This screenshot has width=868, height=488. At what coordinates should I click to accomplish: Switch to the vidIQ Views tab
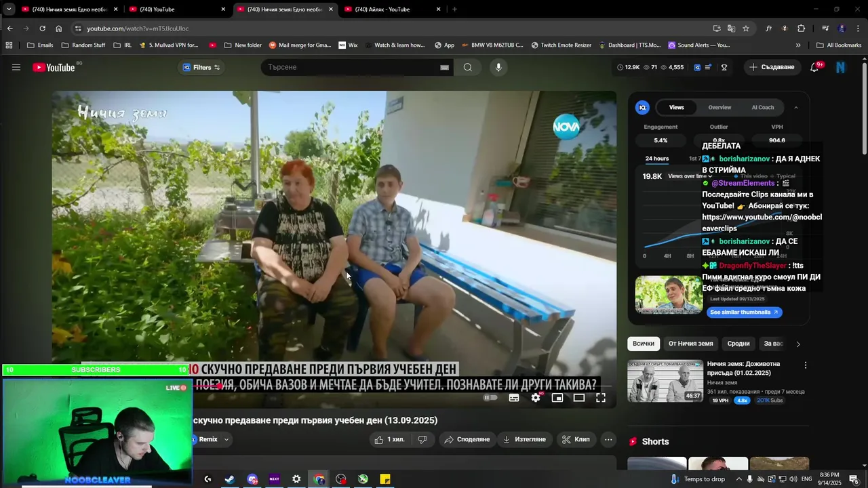tap(677, 107)
